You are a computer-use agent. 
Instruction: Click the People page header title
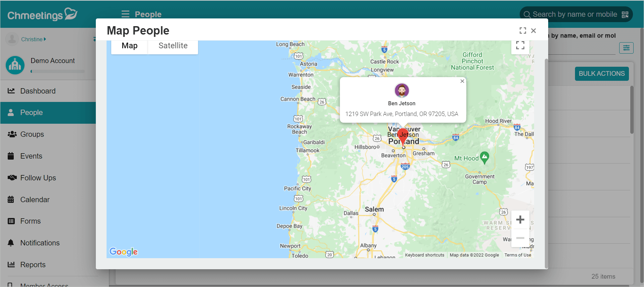[x=148, y=14]
